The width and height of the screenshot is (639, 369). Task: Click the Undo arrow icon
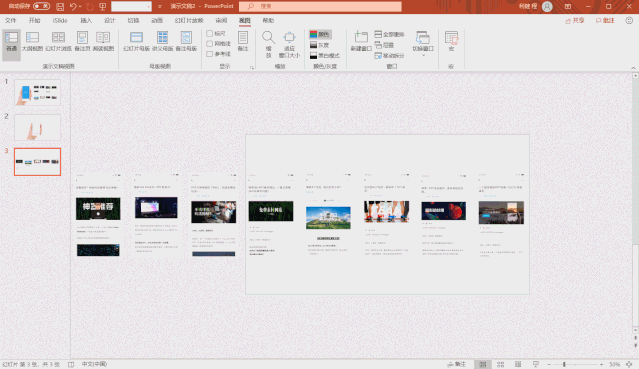[x=73, y=7]
